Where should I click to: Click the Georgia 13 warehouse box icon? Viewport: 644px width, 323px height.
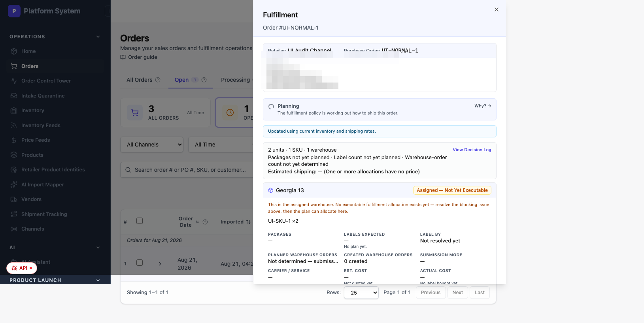[x=271, y=190]
